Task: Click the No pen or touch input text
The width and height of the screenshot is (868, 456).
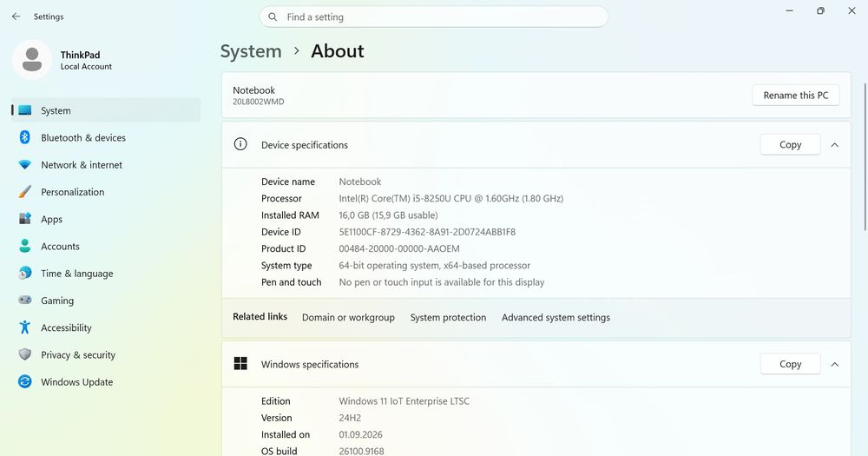Action: [441, 282]
